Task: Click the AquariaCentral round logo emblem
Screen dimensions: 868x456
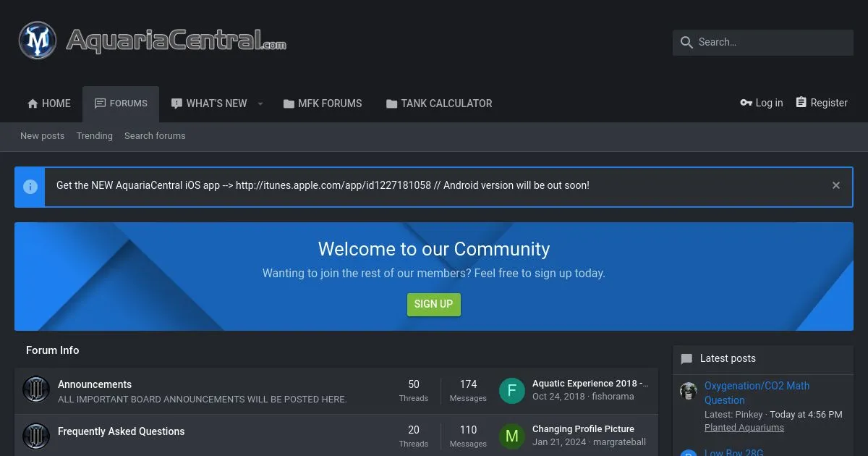Action: [x=38, y=41]
